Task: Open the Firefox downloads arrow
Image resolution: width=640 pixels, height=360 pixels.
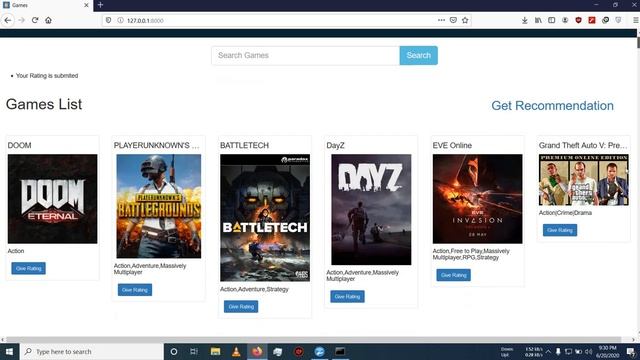Action: tap(525, 20)
